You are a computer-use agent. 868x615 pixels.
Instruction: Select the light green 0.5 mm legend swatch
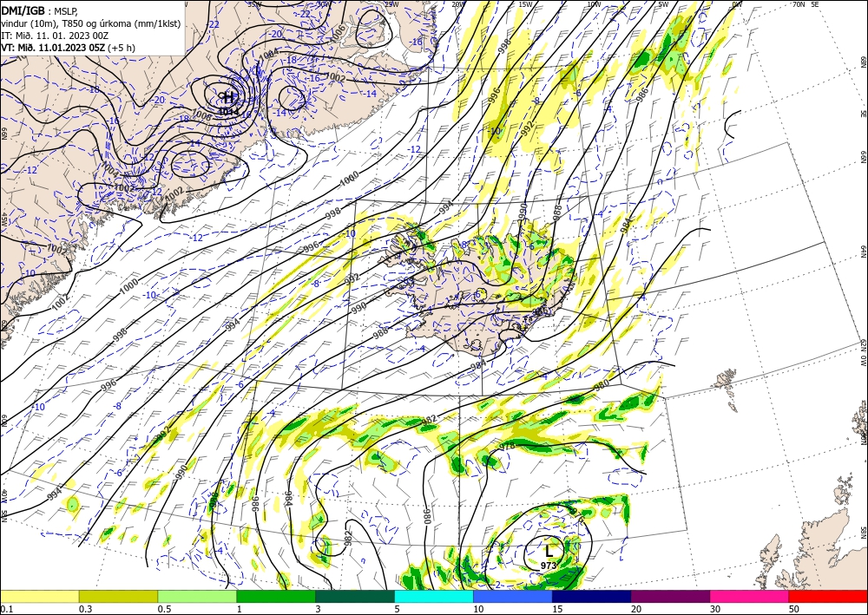(197, 596)
